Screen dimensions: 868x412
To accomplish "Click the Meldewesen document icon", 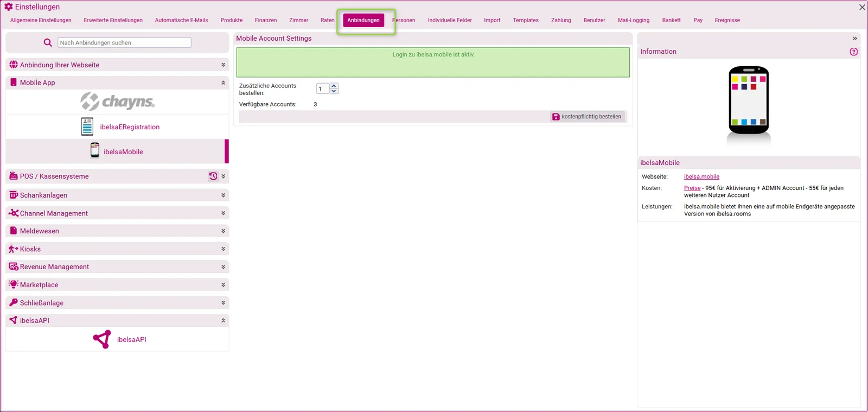I will click(x=14, y=231).
